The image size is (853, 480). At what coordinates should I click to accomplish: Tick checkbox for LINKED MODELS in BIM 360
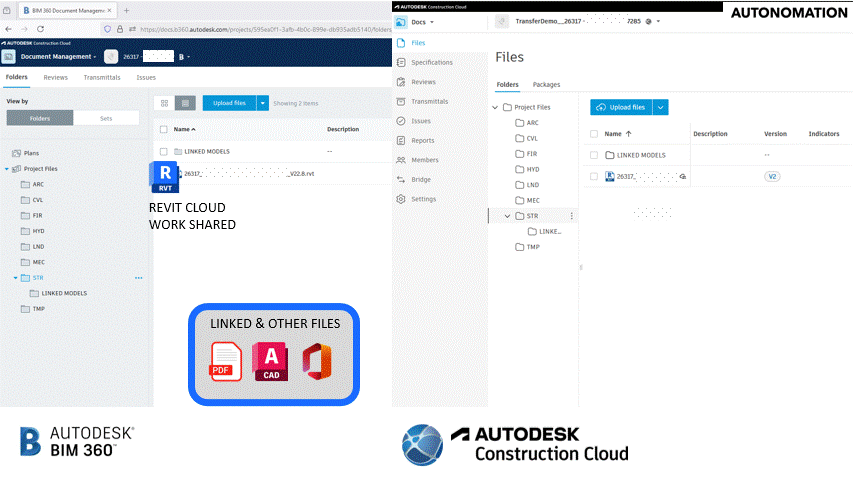pyautogui.click(x=164, y=151)
